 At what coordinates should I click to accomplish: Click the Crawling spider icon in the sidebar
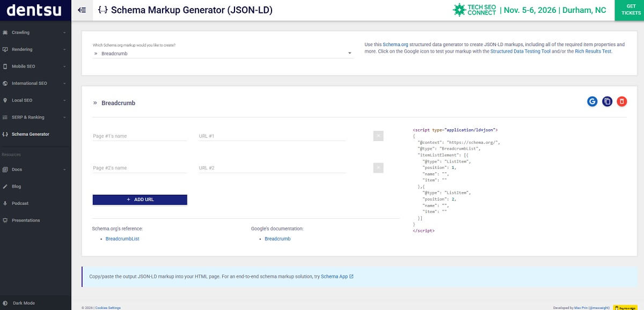(5, 32)
